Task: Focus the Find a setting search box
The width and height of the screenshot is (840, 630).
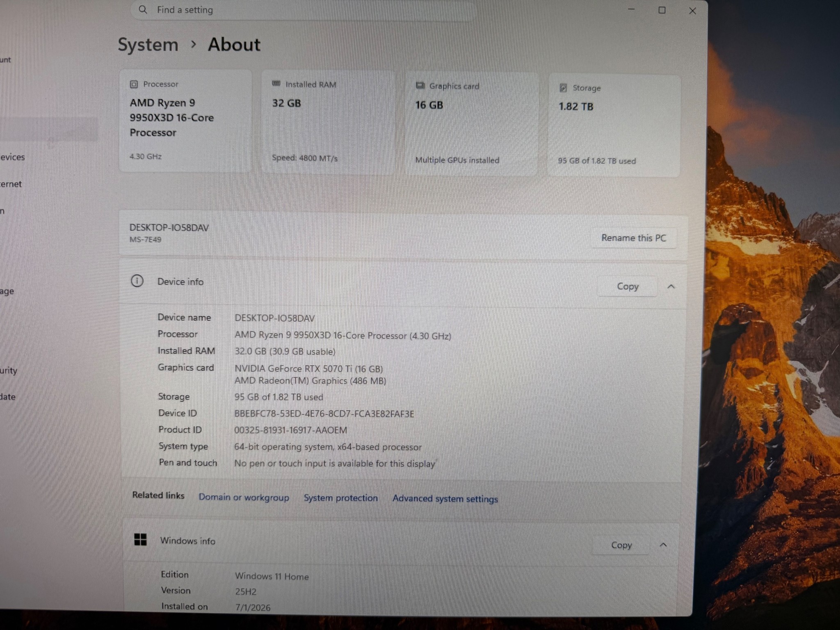Action: tap(304, 10)
